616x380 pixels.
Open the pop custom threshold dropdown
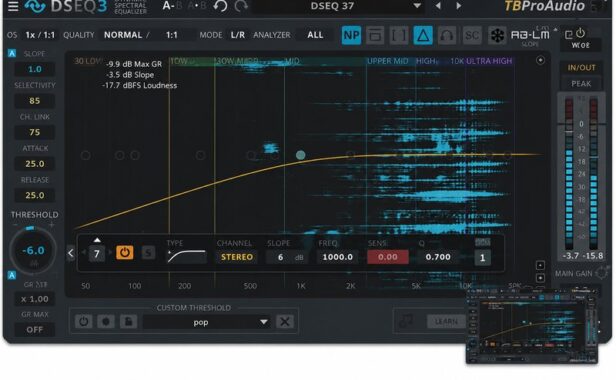click(207, 322)
